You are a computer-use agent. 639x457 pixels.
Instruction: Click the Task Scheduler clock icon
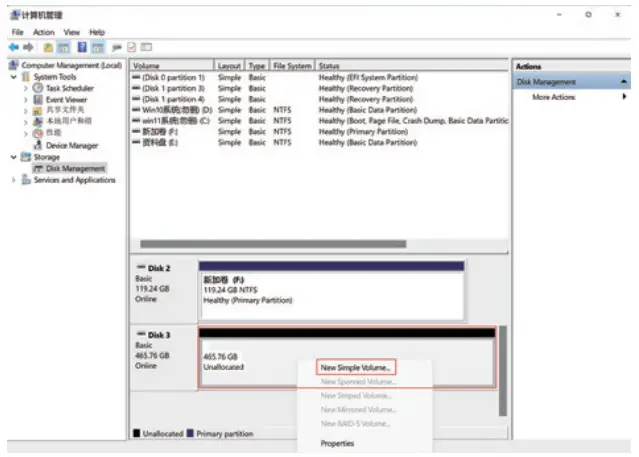[x=38, y=88]
